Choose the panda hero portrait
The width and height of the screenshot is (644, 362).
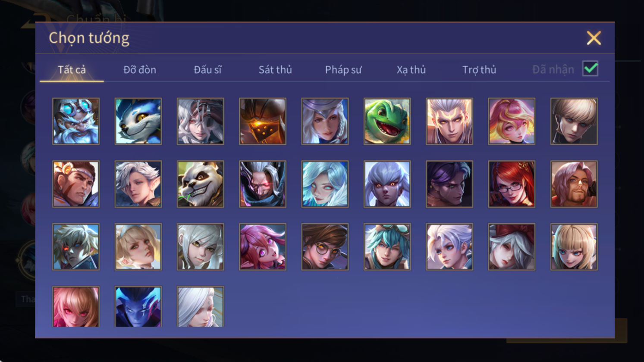coord(200,184)
